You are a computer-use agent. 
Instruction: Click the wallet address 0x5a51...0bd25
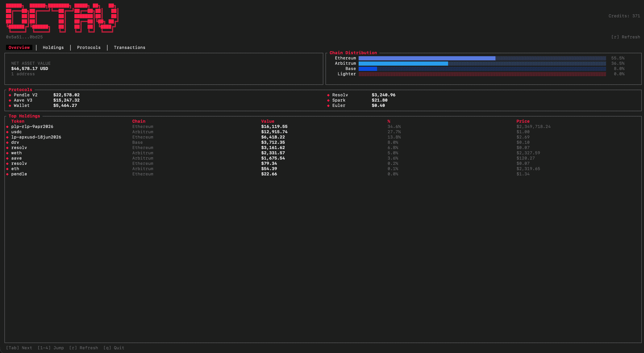pos(24,37)
